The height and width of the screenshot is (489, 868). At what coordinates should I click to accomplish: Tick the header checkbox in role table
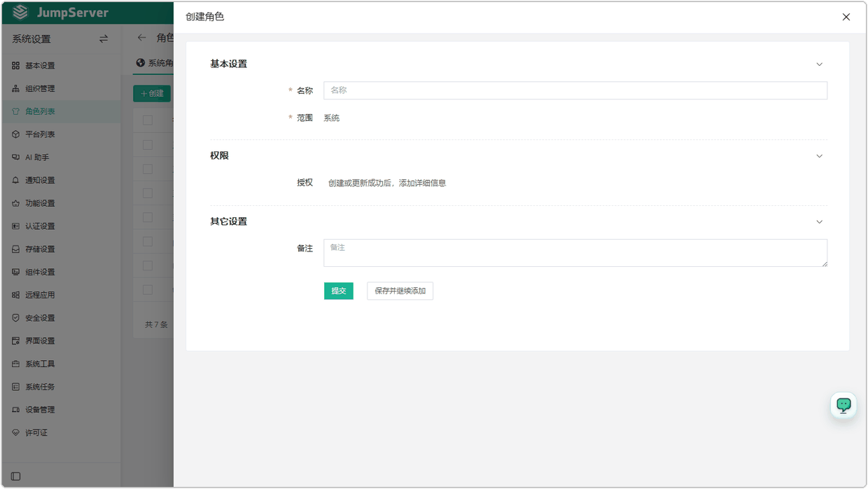point(148,120)
